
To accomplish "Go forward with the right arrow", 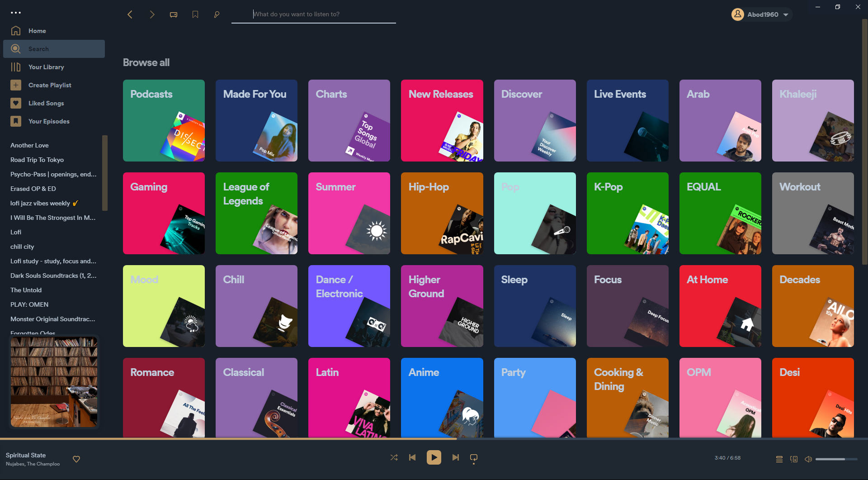I will (x=152, y=14).
